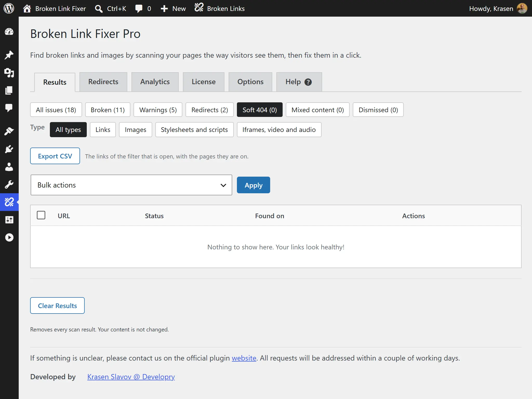Click the Clear Results button
The image size is (532, 399).
point(57,305)
